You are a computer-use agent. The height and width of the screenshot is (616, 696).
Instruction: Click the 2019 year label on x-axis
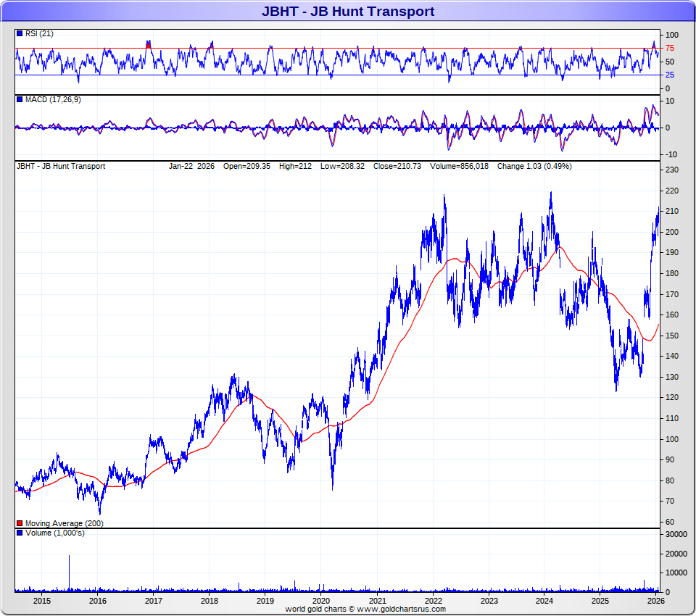click(x=265, y=601)
